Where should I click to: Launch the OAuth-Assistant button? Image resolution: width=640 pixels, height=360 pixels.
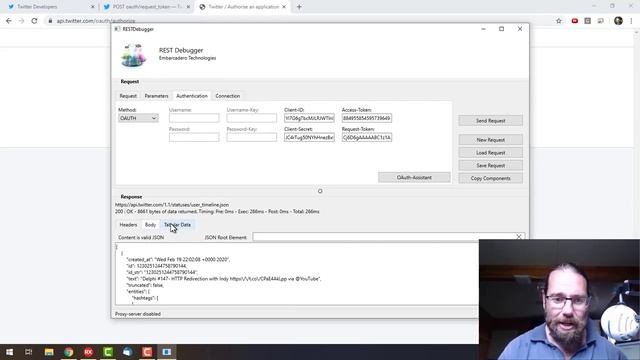(414, 178)
